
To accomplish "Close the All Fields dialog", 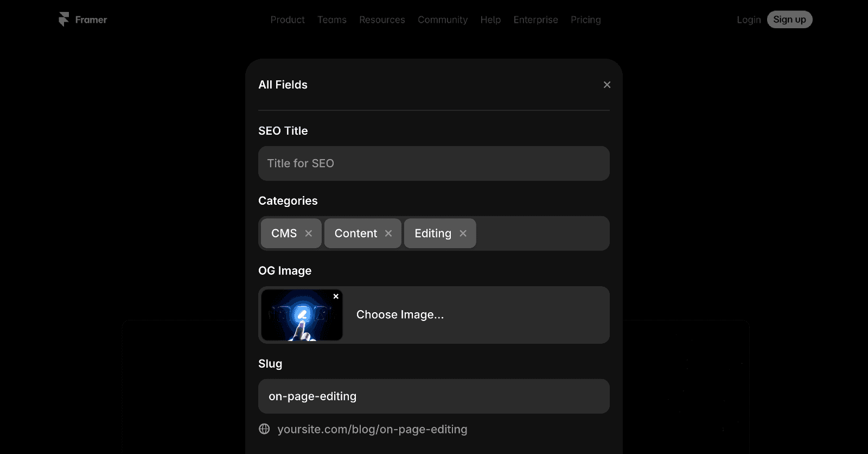I will [607, 85].
